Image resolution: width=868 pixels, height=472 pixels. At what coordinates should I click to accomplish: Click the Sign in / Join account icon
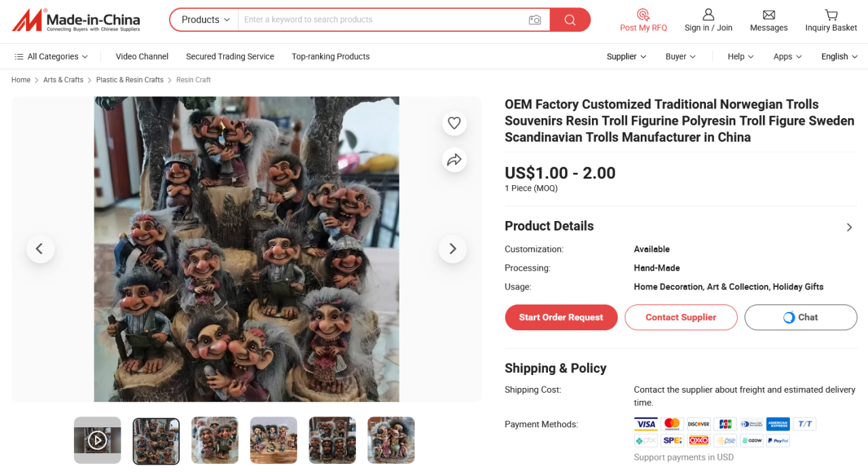tap(708, 20)
